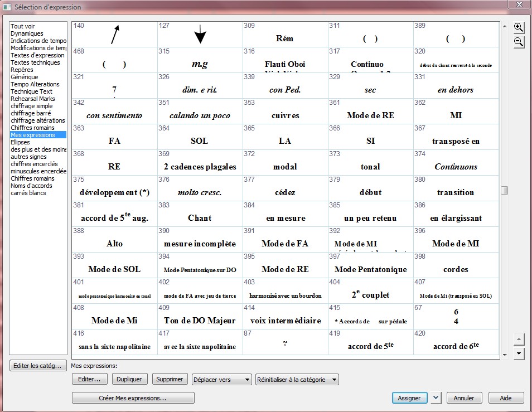Select the upward arrow expression 140
Screen dimensions: 532x412
[x=115, y=35]
